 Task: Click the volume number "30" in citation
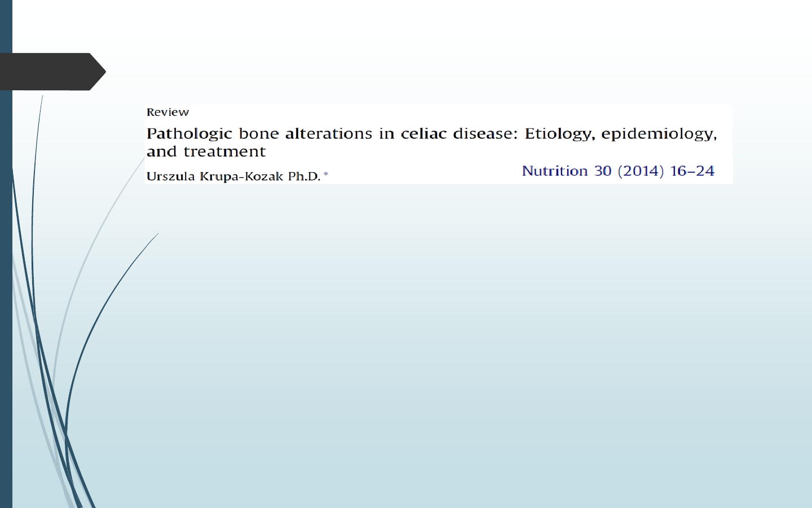pos(603,171)
